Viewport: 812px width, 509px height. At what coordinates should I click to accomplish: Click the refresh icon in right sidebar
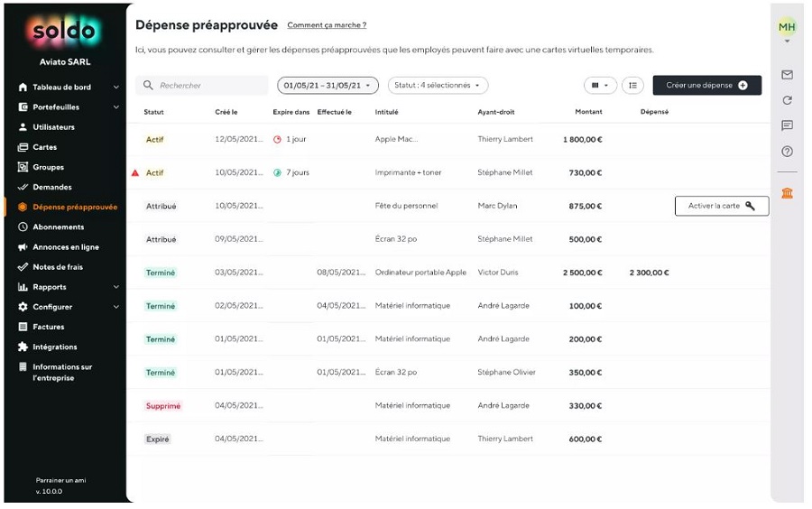coord(787,100)
